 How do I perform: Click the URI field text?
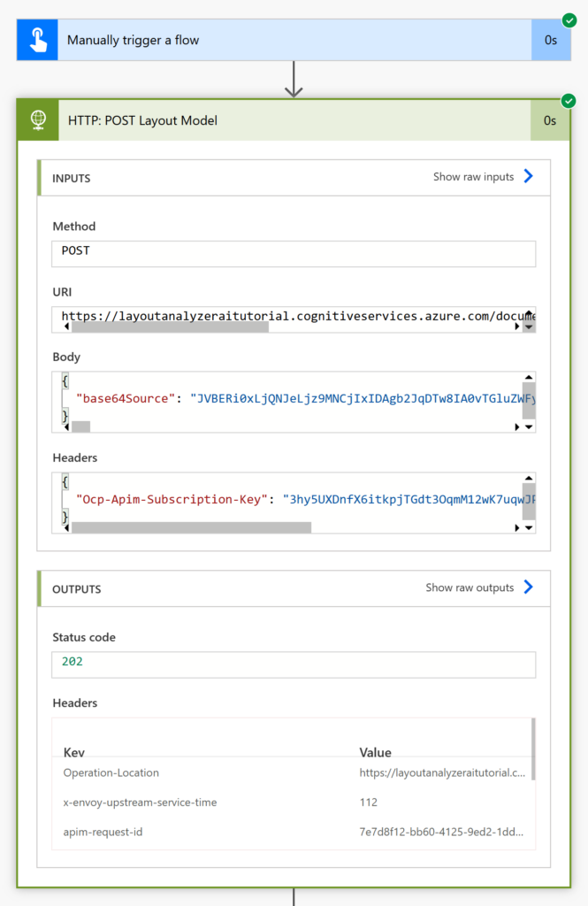297,316
